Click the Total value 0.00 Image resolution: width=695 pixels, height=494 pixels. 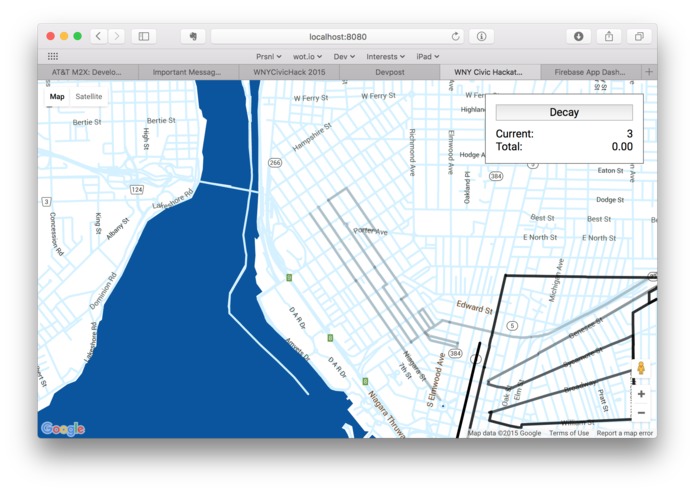[622, 147]
